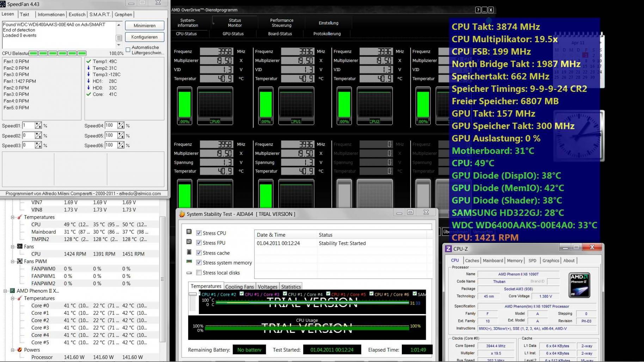
Task: Toggle the CPU #1 / Core #3 graph checkbox
Action: [x=241, y=294]
